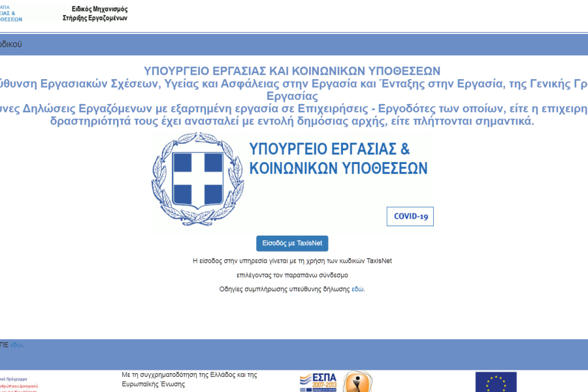The image size is (588, 392).
Task: Click the text επιλέγοντας τον παραπάνω σύνδεσμο
Action: click(x=292, y=275)
